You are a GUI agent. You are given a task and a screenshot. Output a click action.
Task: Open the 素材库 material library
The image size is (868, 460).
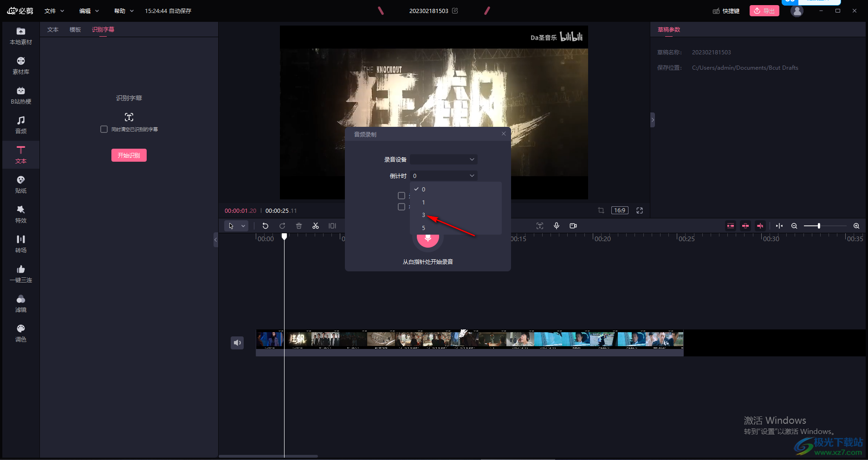21,66
